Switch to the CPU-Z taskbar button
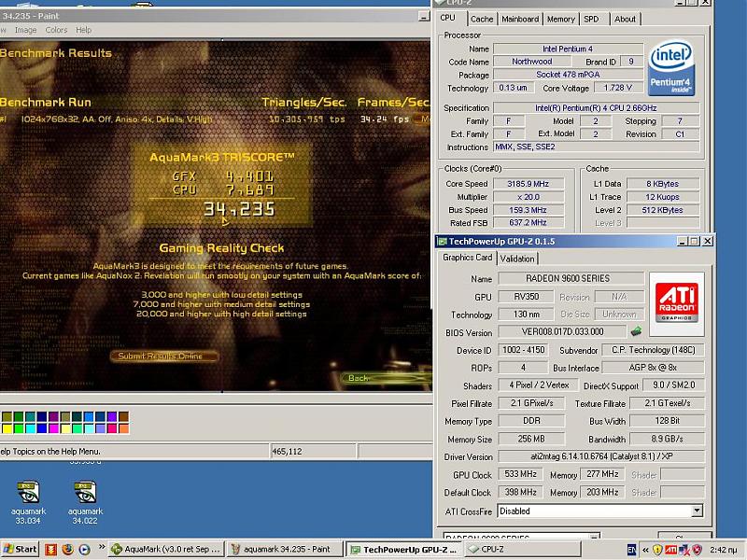Image resolution: width=747 pixels, height=560 pixels. point(522,549)
